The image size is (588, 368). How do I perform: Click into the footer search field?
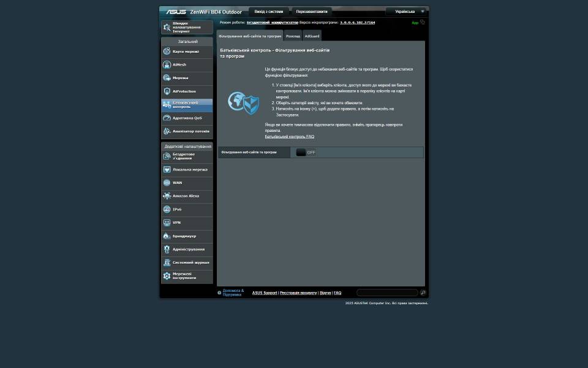(x=386, y=293)
